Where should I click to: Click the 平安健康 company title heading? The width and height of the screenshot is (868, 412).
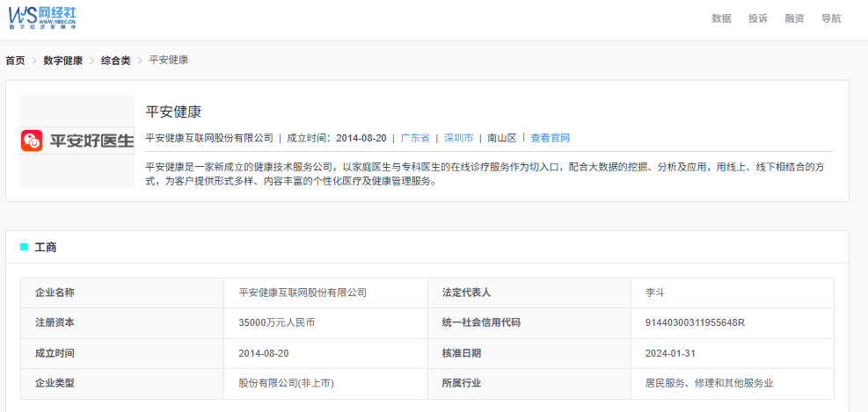click(173, 112)
